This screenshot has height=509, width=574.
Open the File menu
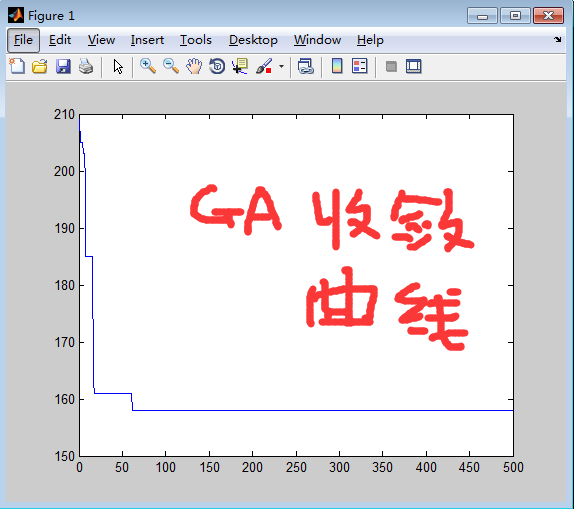[23, 40]
